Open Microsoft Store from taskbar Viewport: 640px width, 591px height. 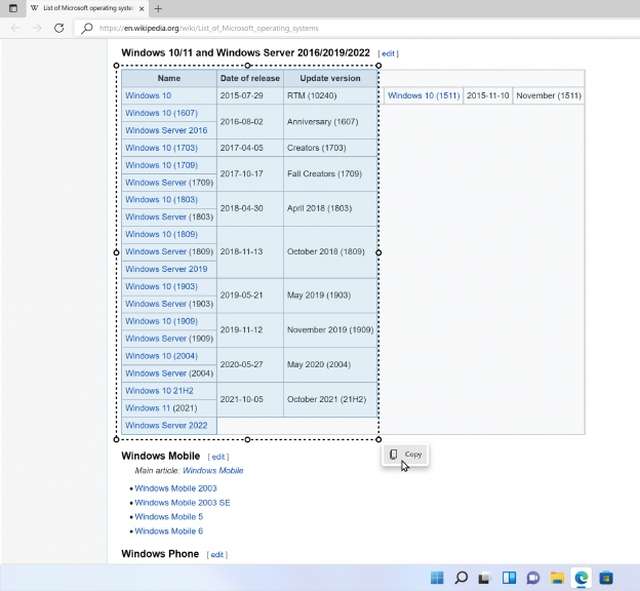tap(606, 578)
